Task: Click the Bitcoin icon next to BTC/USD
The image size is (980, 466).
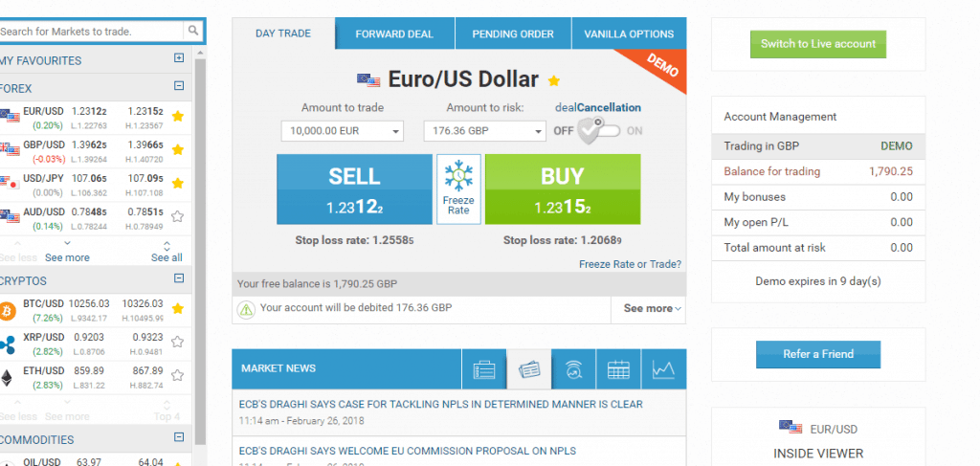Action: click(x=8, y=310)
